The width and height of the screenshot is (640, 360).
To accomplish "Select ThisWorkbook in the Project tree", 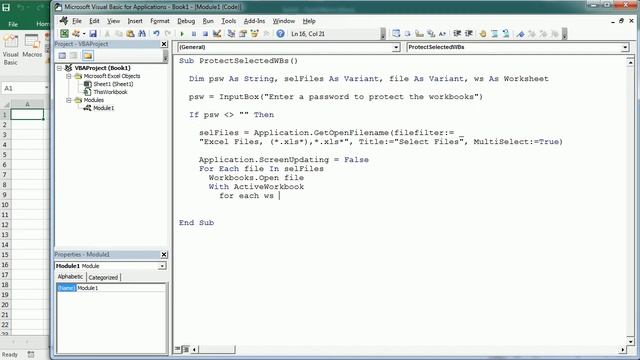I will [110, 92].
